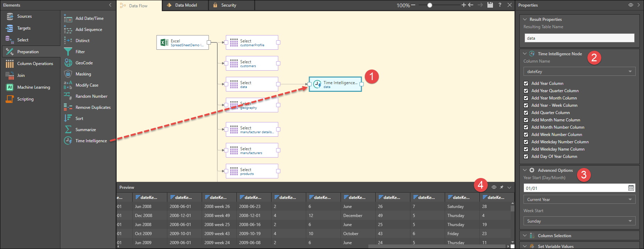The height and width of the screenshot is (249, 644).
Task: Open the Week Start Sunday dropdown
Action: tap(579, 221)
